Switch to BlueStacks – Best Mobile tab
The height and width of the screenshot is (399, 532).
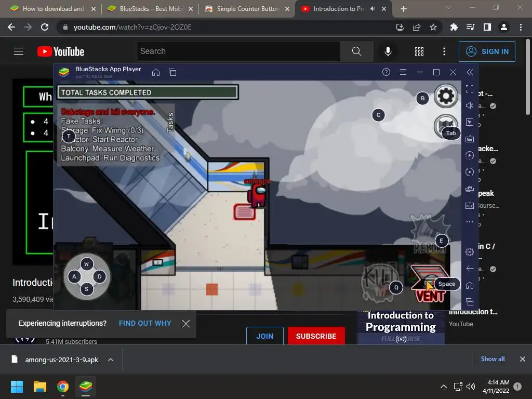(x=151, y=9)
